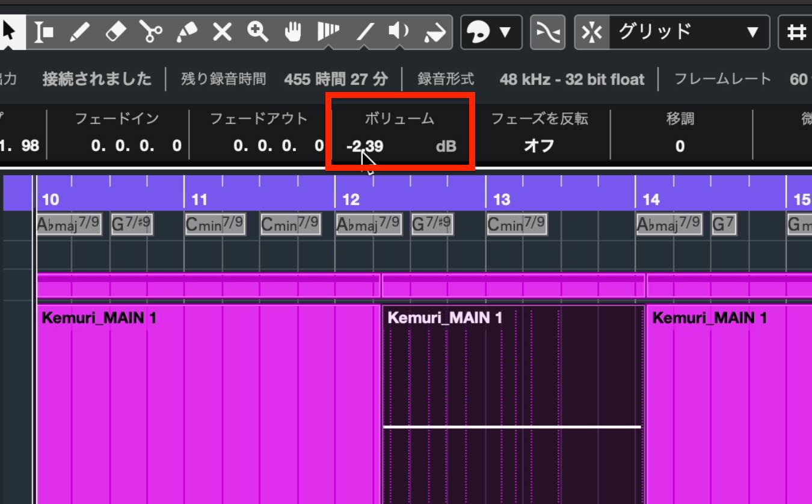The width and height of the screenshot is (812, 504).
Task: Select the Play speaker tool
Action: coord(398,32)
